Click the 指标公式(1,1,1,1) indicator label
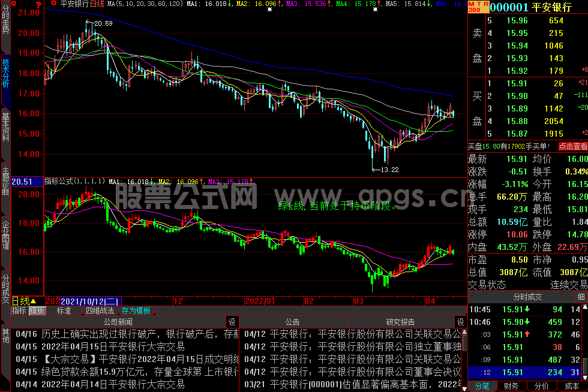588x392 pixels. pos(75,182)
